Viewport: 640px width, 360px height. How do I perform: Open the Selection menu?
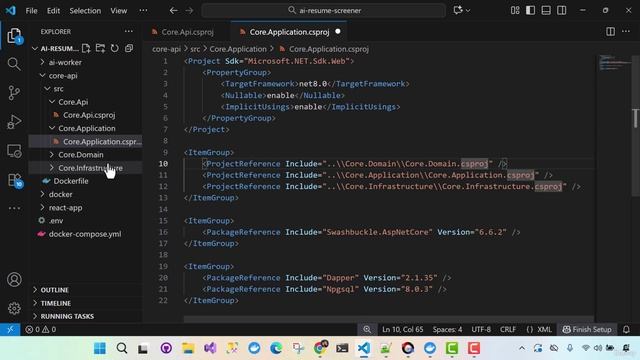(x=85, y=11)
